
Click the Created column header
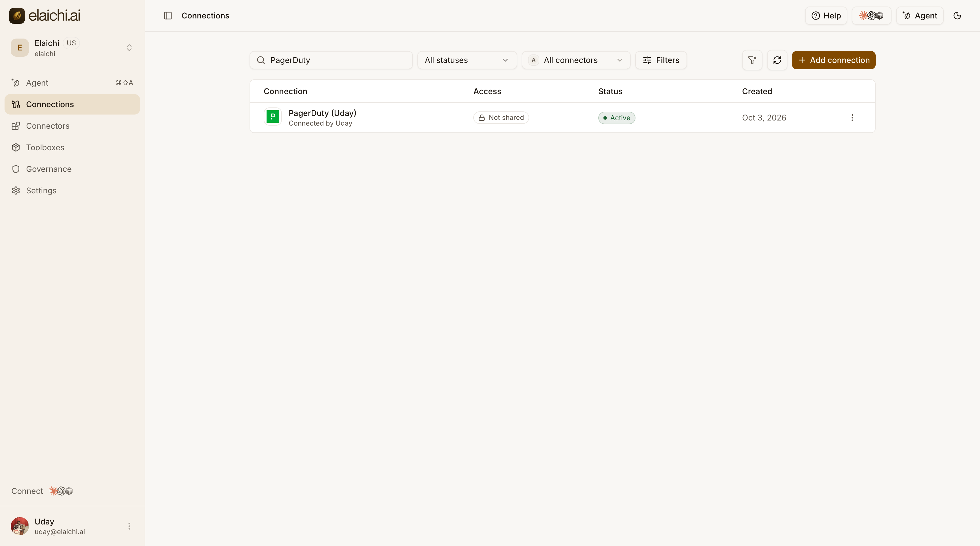757,91
